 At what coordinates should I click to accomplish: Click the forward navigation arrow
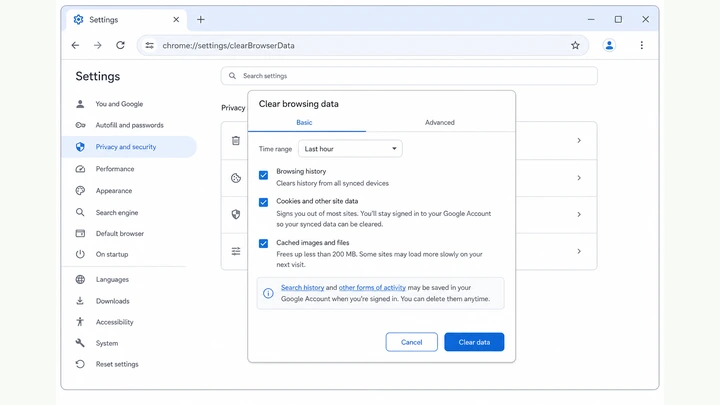pos(97,45)
